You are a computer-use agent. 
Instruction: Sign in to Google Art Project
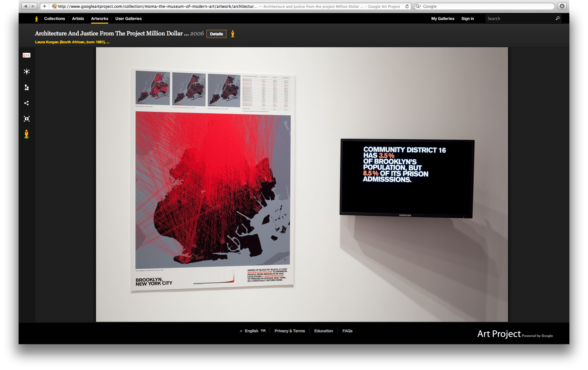click(468, 18)
